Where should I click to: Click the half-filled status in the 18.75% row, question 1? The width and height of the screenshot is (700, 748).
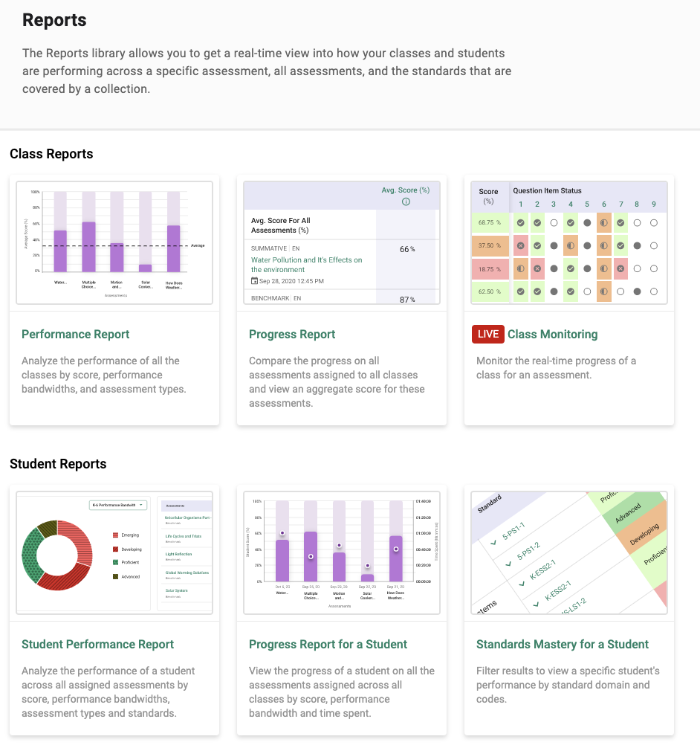point(521,268)
